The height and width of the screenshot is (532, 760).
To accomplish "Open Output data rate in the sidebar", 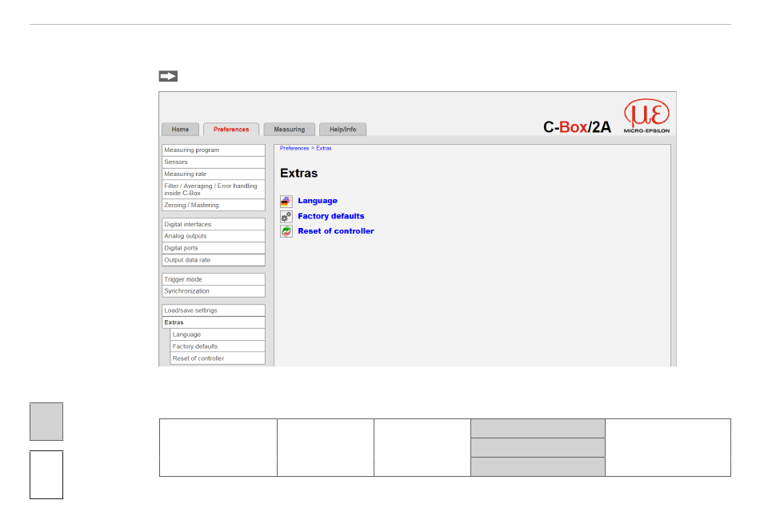I will tap(214, 260).
